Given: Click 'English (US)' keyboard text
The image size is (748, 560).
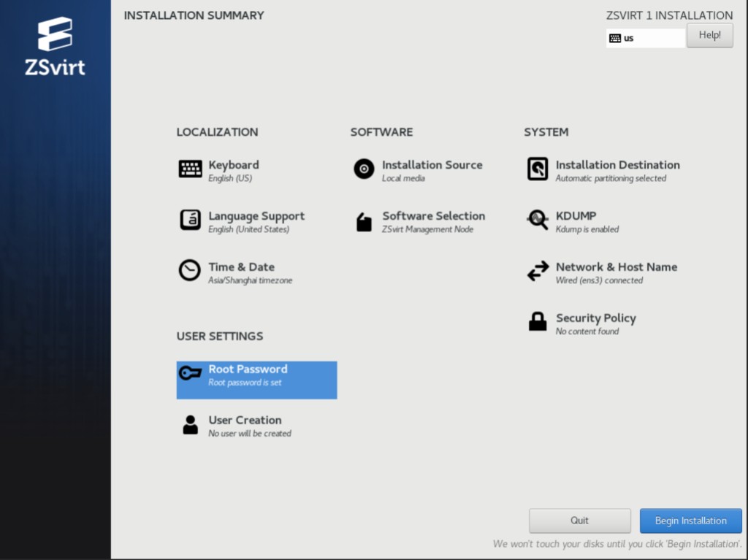Looking at the screenshot, I should (230, 178).
